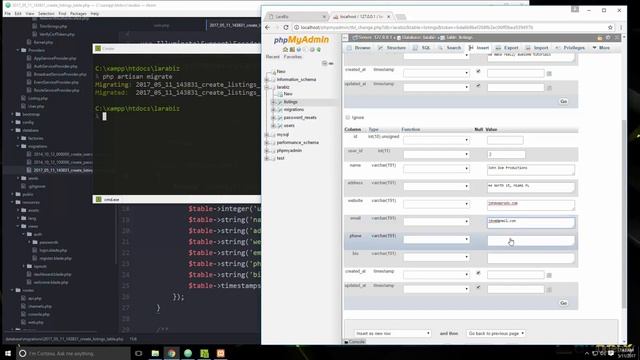Expand the information_schema database node
The width and height of the screenshot is (640, 360).
click(x=267, y=79)
